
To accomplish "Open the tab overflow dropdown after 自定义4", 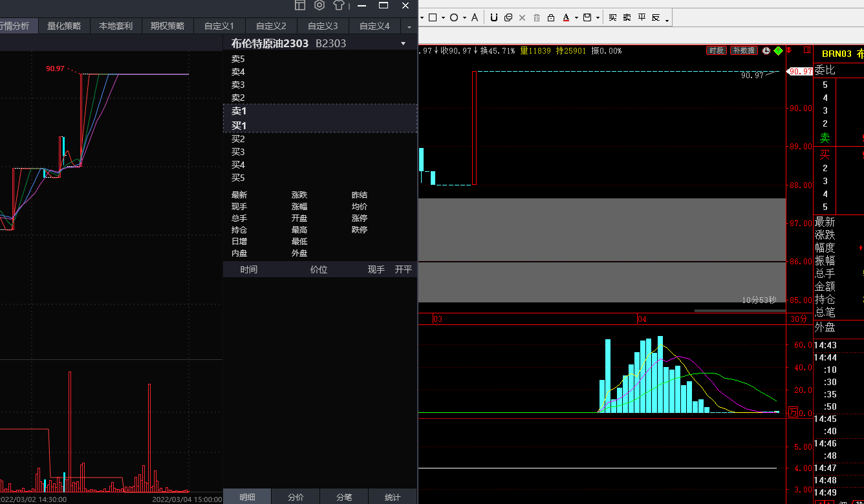I will (x=409, y=26).
